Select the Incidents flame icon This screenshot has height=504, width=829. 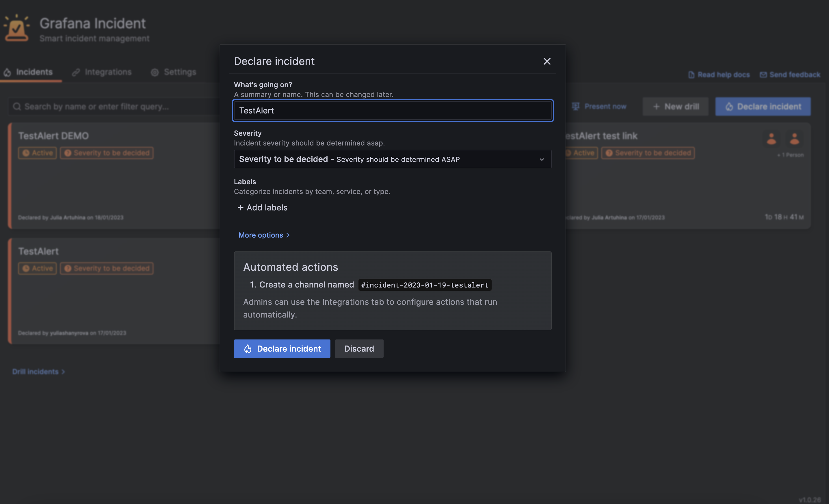8,72
